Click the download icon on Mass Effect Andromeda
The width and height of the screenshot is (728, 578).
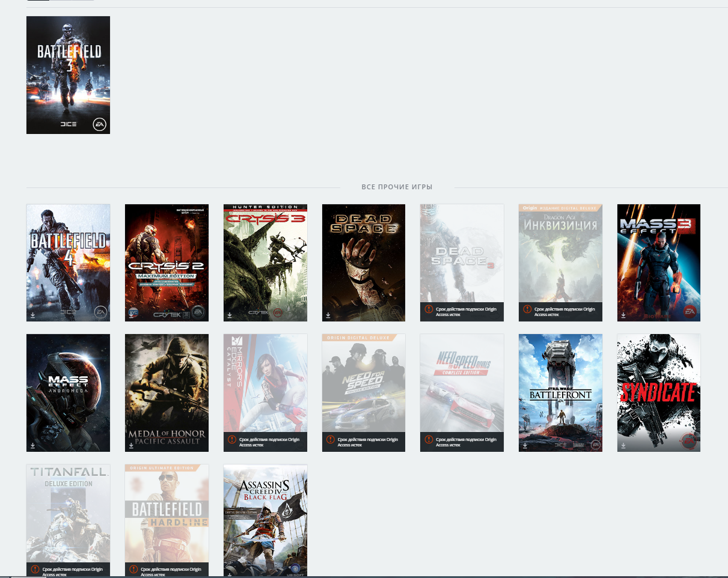pyautogui.click(x=32, y=445)
